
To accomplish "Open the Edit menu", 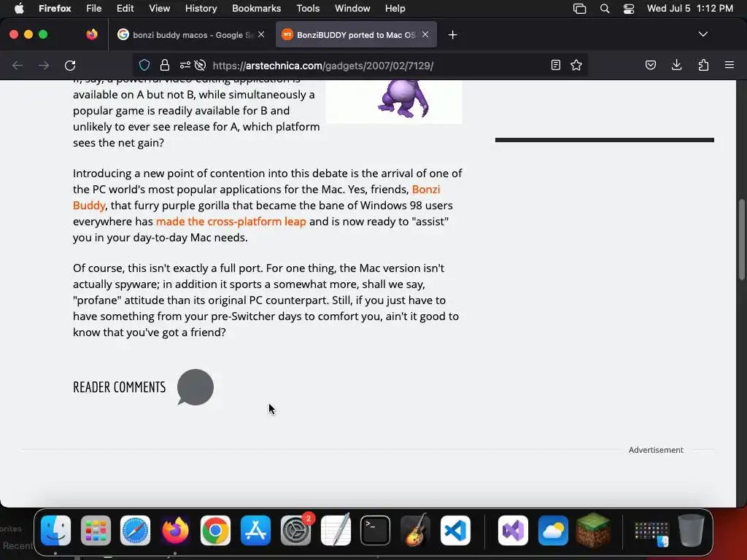I will [125, 9].
